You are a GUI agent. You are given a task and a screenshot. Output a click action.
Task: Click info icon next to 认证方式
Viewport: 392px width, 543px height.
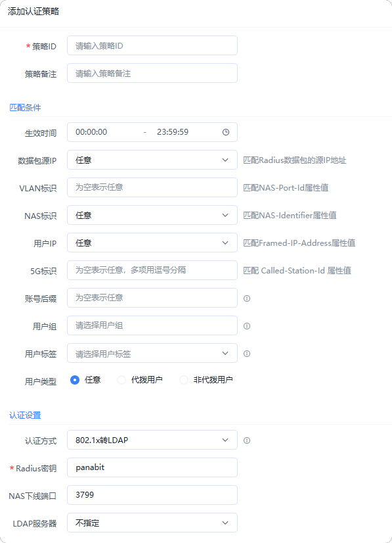click(x=247, y=440)
